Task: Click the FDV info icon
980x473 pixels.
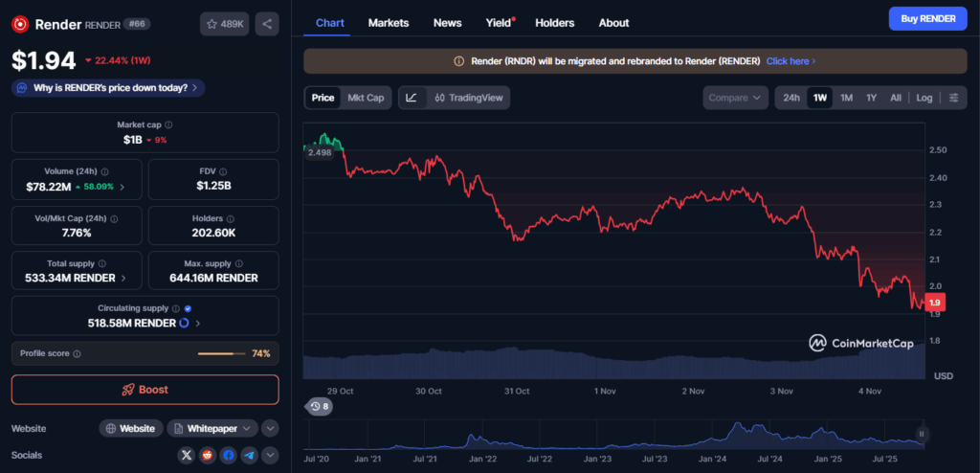Action: (223, 171)
